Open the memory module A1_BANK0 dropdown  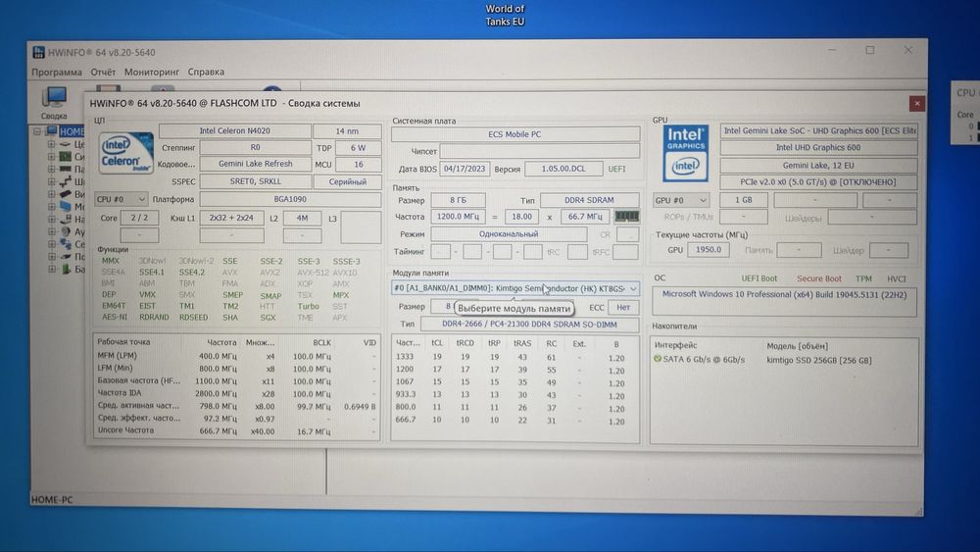pos(515,289)
